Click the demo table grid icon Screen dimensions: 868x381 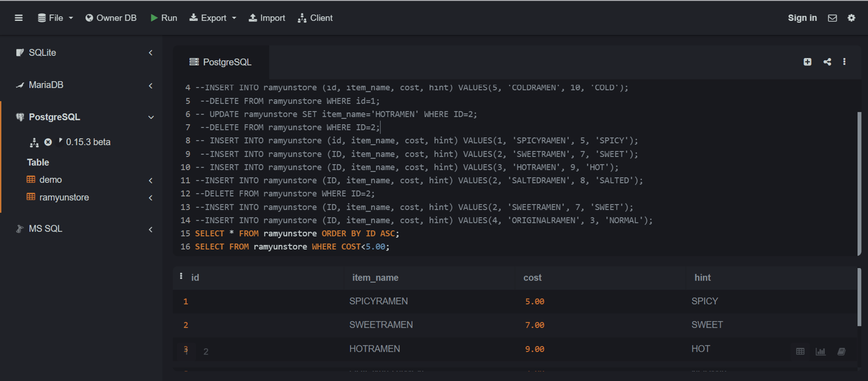pyautogui.click(x=31, y=179)
